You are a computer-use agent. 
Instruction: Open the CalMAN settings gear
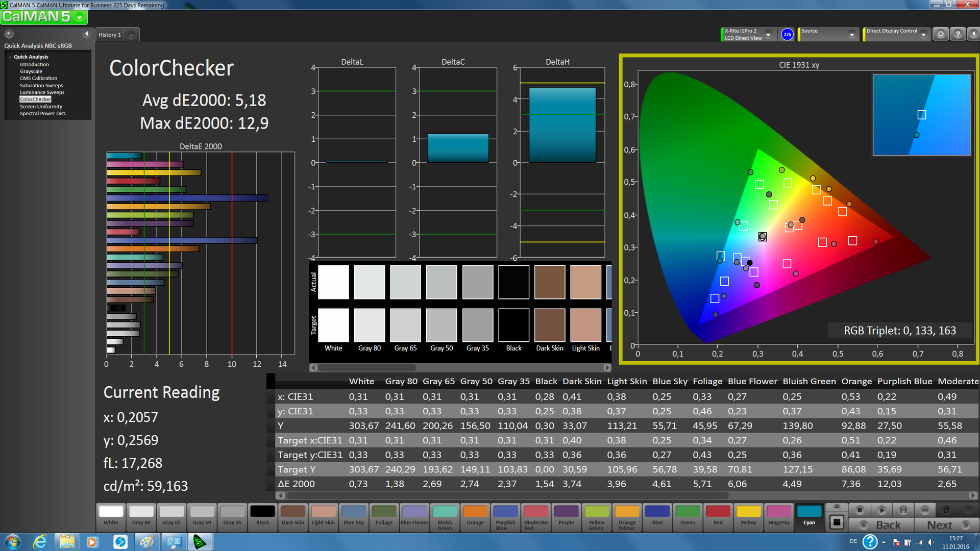tap(940, 34)
